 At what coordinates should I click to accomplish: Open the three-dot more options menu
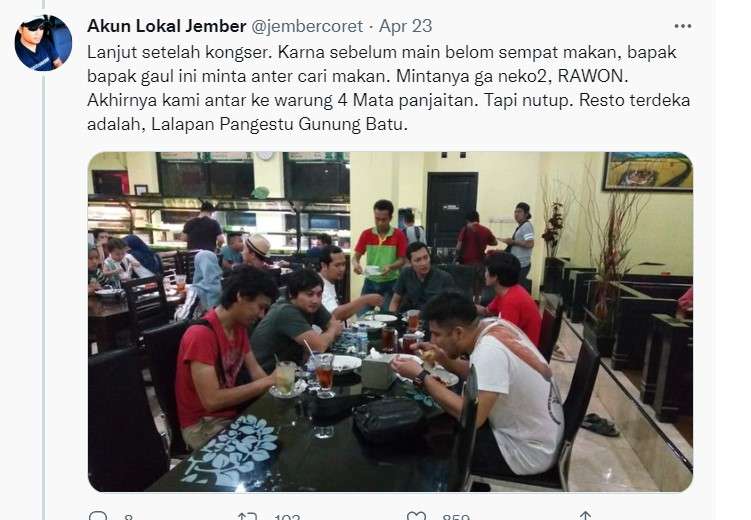(x=683, y=26)
